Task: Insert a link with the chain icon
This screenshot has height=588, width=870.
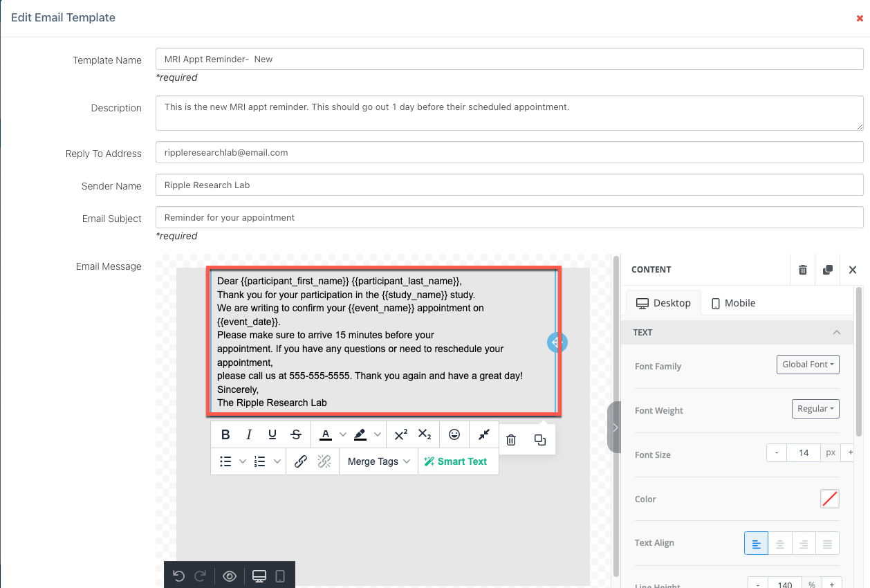Action: coord(301,461)
